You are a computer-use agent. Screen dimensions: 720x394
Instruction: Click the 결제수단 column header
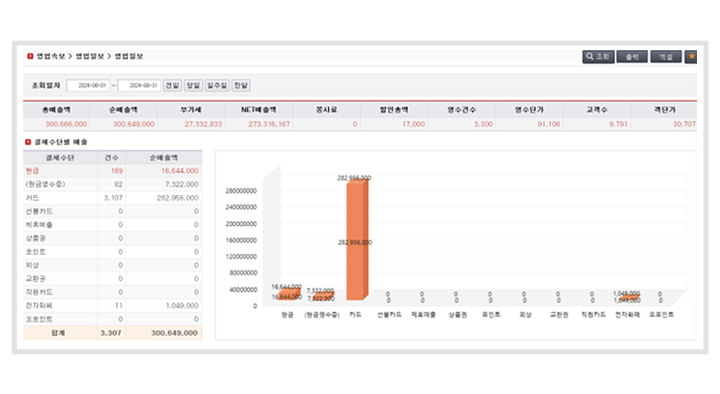[x=60, y=158]
